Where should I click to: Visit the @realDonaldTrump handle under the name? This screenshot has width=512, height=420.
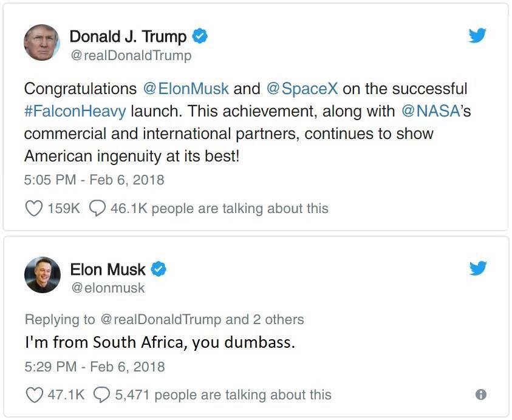coord(131,55)
